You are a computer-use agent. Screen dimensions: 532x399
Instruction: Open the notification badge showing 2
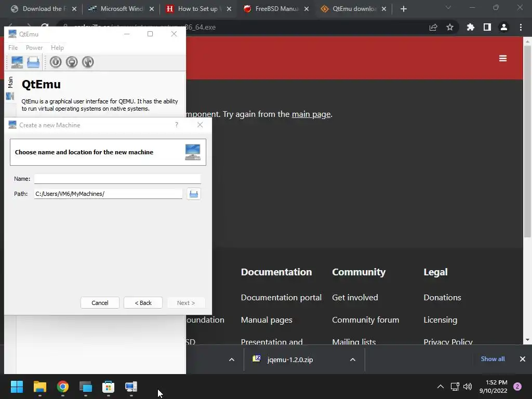pyautogui.click(x=517, y=387)
